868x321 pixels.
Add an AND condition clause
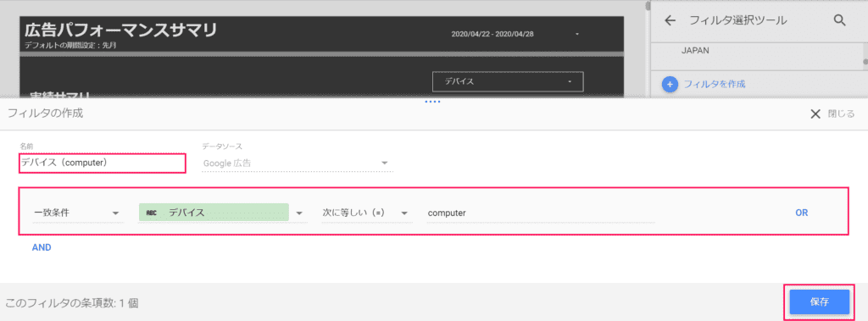point(42,247)
